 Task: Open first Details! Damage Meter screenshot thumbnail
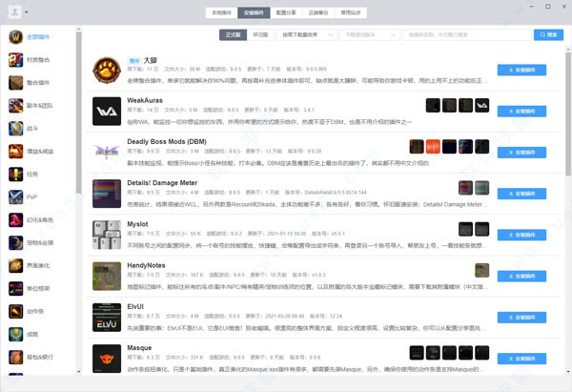point(465,188)
